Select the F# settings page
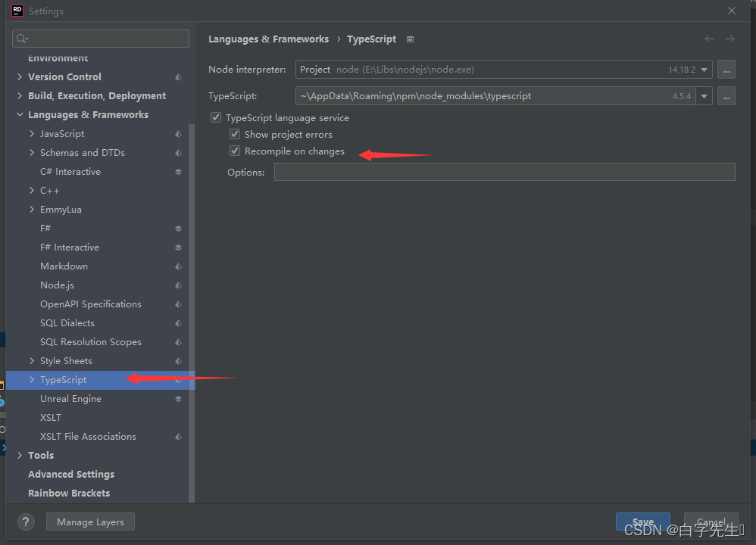The image size is (756, 545). (x=45, y=228)
